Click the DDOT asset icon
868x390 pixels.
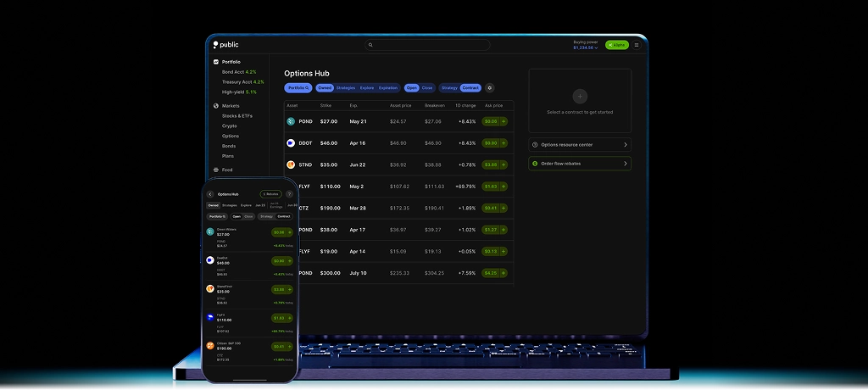[x=291, y=143]
